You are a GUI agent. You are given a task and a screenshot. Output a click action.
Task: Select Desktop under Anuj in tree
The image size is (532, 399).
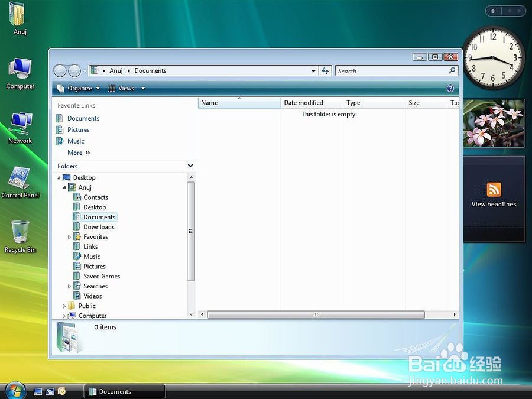[95, 207]
